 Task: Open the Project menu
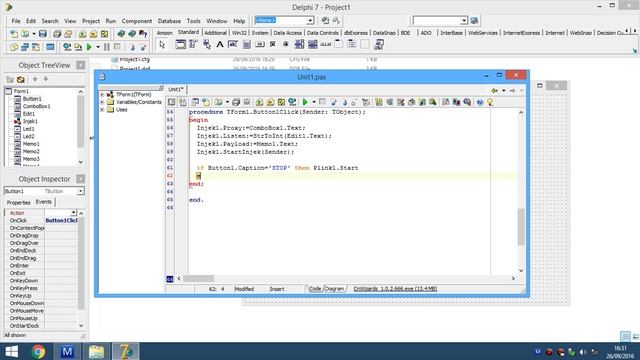pos(91,21)
